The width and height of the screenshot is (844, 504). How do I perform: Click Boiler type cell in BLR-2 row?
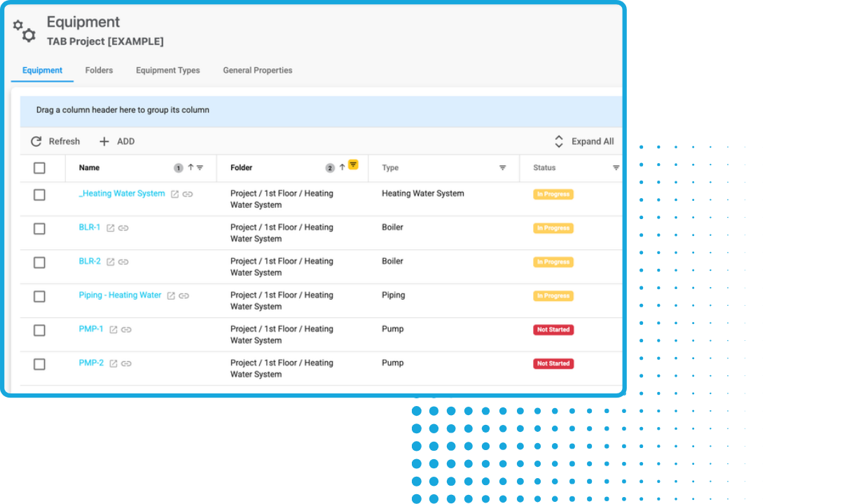392,261
